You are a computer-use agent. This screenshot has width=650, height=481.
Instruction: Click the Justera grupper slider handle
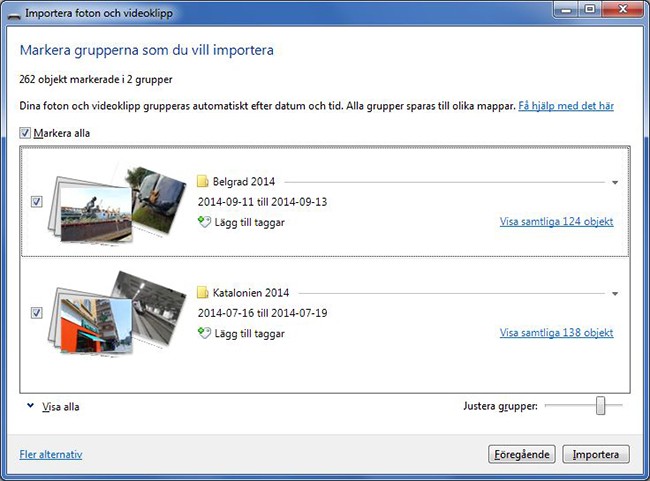click(601, 405)
